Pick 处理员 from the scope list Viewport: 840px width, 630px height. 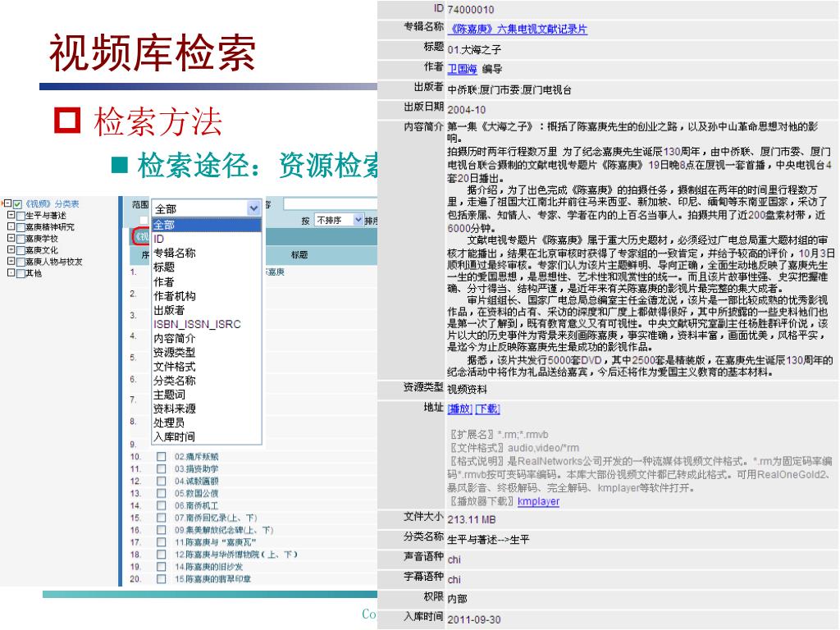pos(207,422)
